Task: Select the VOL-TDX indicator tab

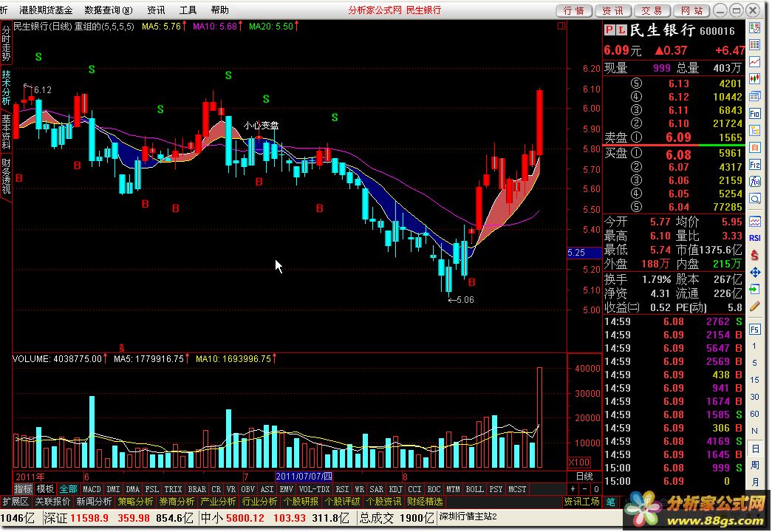Action: [x=314, y=489]
